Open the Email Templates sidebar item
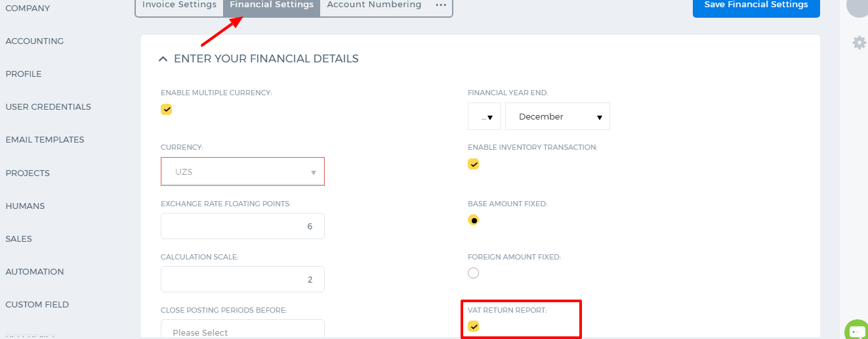The height and width of the screenshot is (339, 868). (x=45, y=140)
